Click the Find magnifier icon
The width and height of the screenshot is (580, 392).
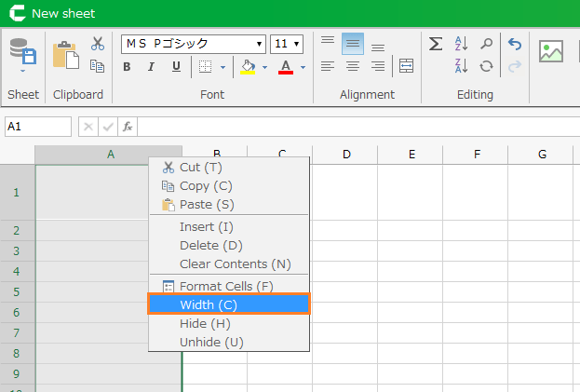pyautogui.click(x=486, y=44)
